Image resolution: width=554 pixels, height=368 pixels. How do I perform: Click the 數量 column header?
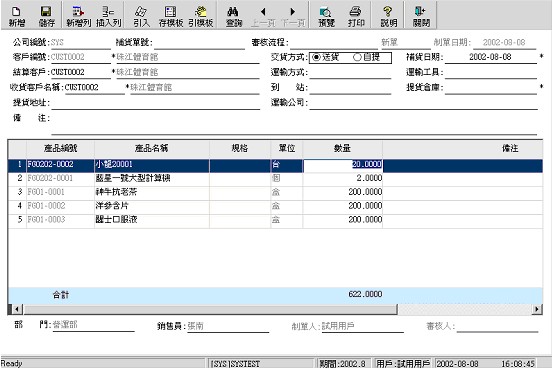342,148
